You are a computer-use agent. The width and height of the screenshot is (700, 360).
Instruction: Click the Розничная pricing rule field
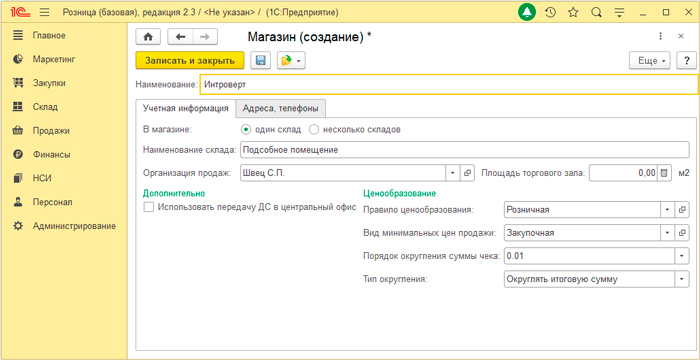[582, 209]
